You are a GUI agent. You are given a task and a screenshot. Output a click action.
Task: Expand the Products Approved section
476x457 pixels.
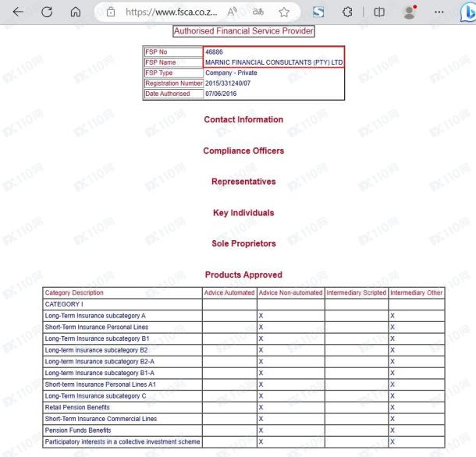click(x=243, y=275)
